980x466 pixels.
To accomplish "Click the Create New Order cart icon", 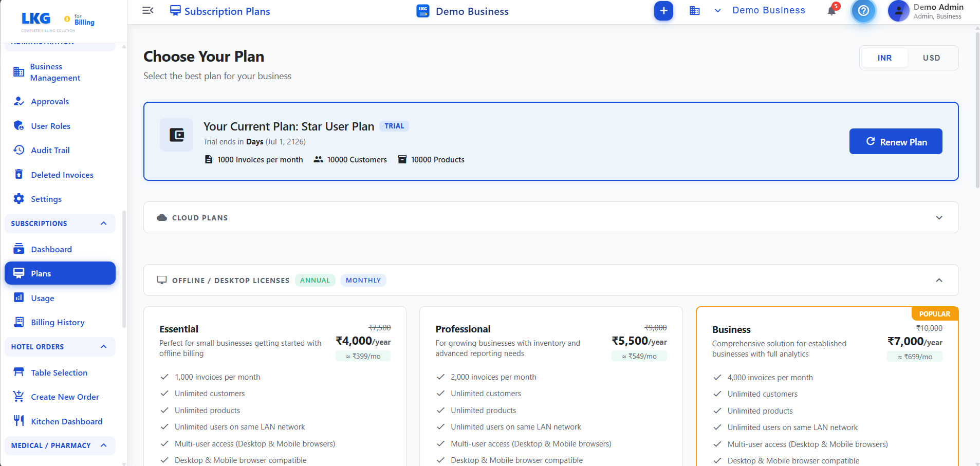I will pos(19,397).
